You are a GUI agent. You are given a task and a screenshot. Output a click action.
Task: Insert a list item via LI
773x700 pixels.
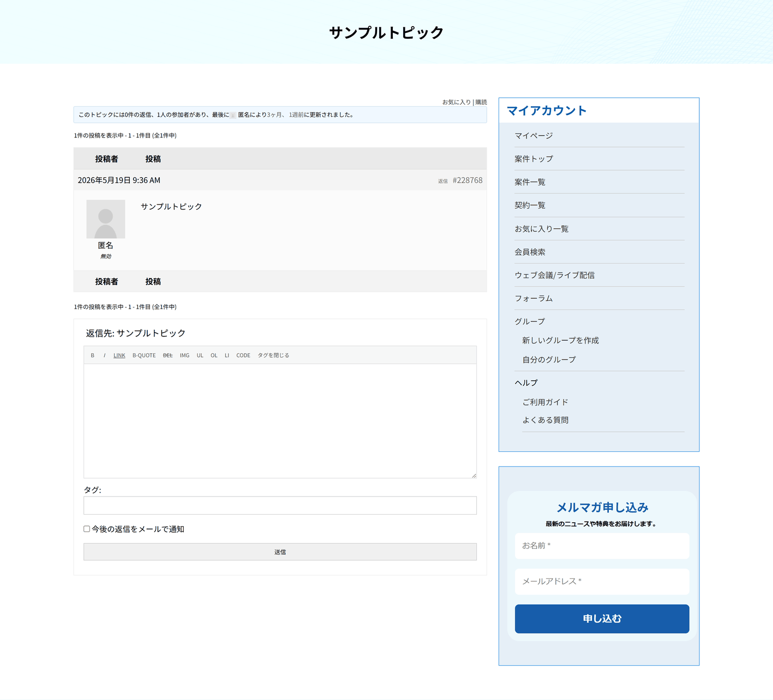(x=227, y=355)
